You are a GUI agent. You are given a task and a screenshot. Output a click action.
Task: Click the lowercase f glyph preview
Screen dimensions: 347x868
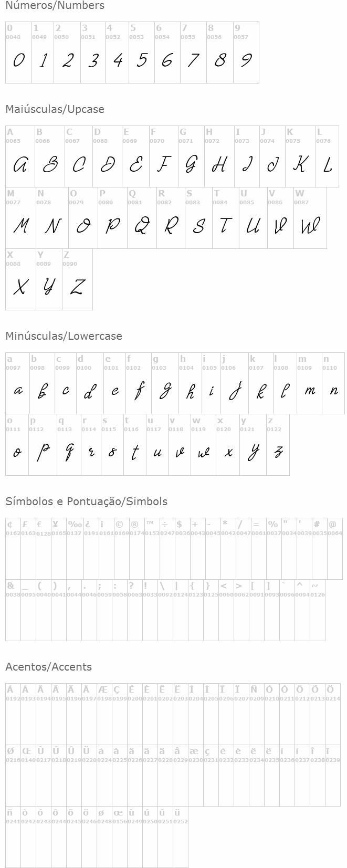pos(139,391)
